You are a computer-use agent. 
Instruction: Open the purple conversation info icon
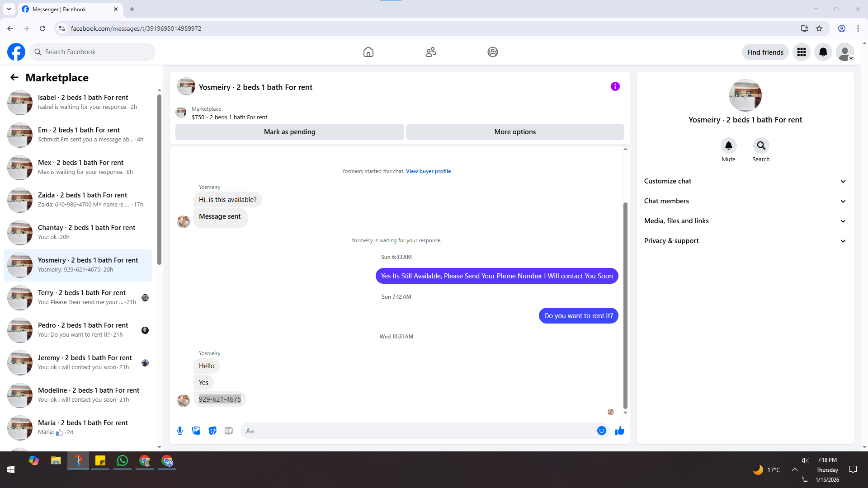[615, 86]
